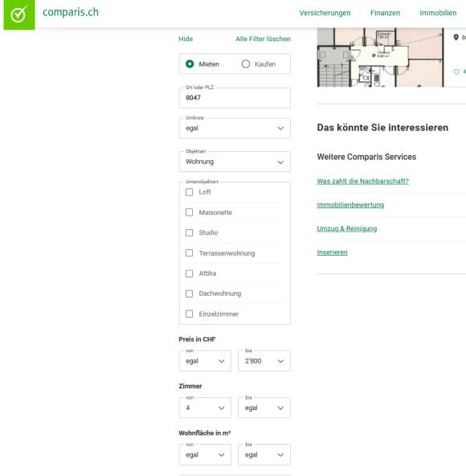Hide the filter panel
Viewport: 466px width, 476px height.
(x=186, y=39)
